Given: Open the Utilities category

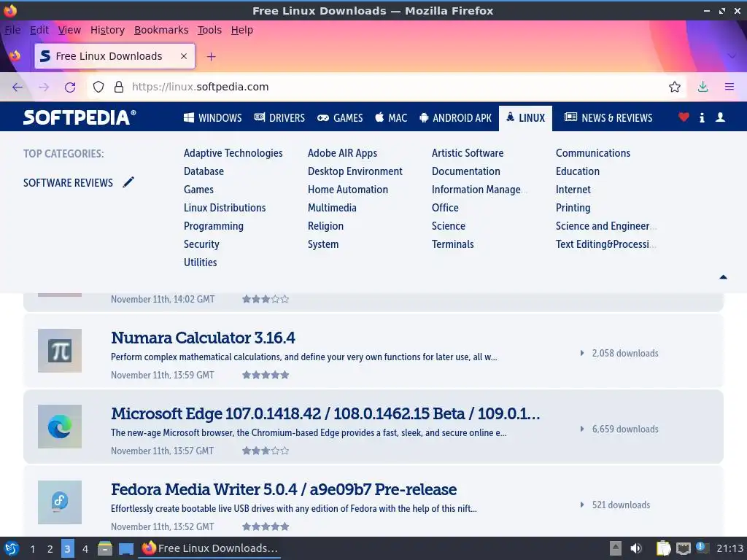Looking at the screenshot, I should (x=200, y=262).
